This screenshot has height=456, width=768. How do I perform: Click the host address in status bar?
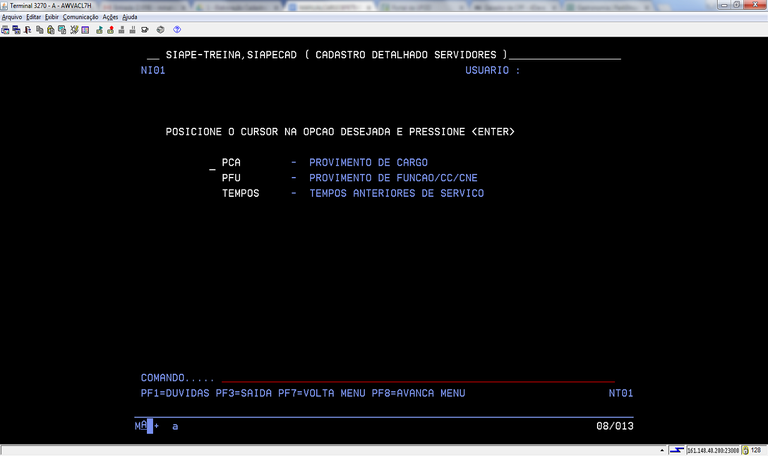713,450
